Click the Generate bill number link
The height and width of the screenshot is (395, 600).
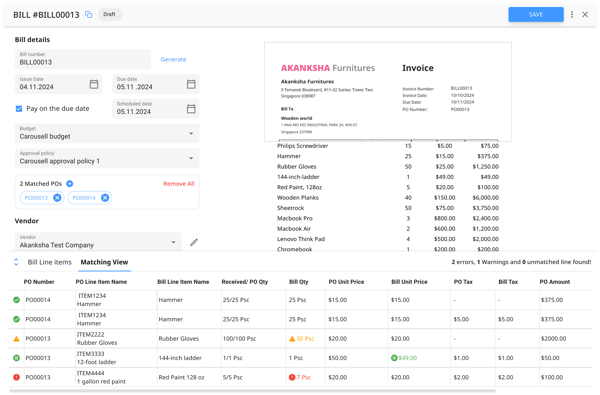click(x=173, y=59)
